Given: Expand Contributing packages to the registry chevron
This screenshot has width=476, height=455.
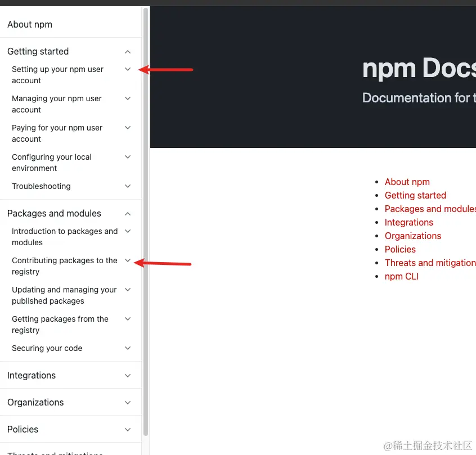Looking at the screenshot, I should (128, 260).
